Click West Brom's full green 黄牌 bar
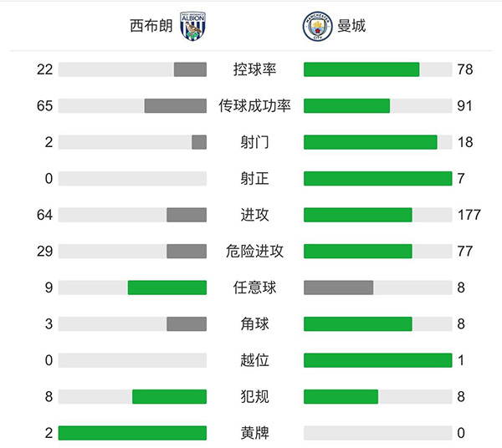The height and width of the screenshot is (448, 502). click(x=132, y=433)
